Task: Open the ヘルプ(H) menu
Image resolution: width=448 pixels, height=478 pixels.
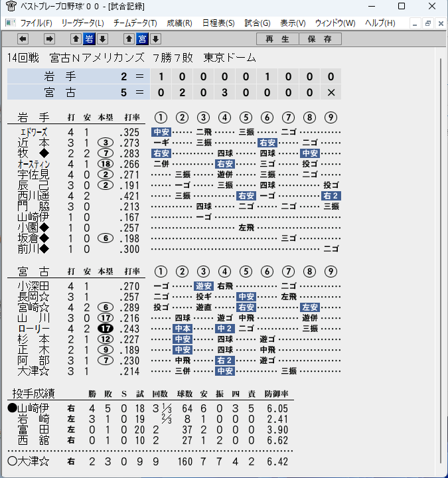Action: (380, 23)
